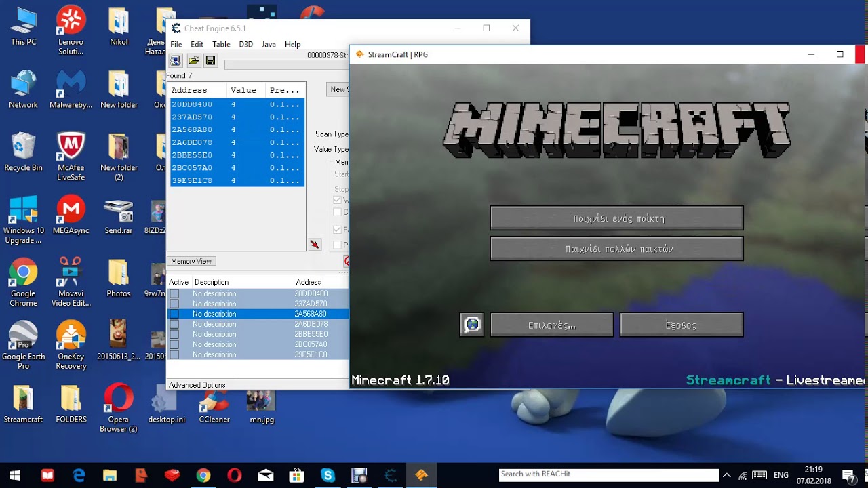This screenshot has height=488, width=868.
Task: Tick the Active checkbox for address 20DD8400
Action: tap(174, 293)
